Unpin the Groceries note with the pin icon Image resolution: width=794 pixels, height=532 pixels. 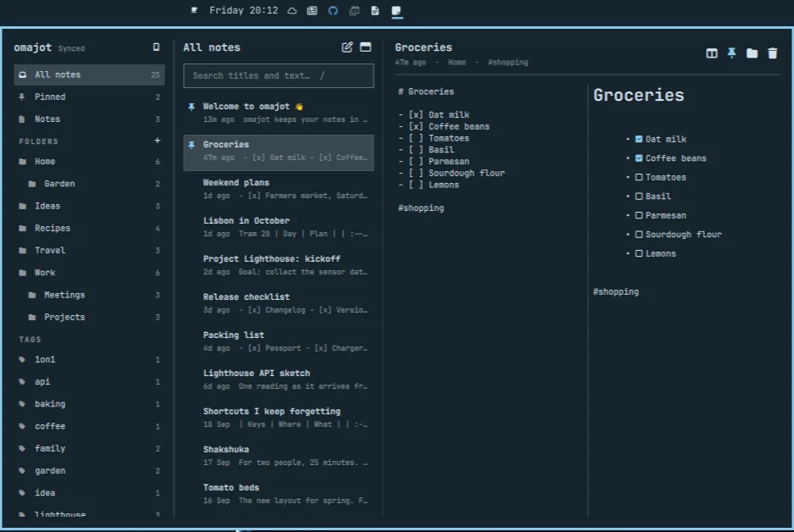coord(731,53)
